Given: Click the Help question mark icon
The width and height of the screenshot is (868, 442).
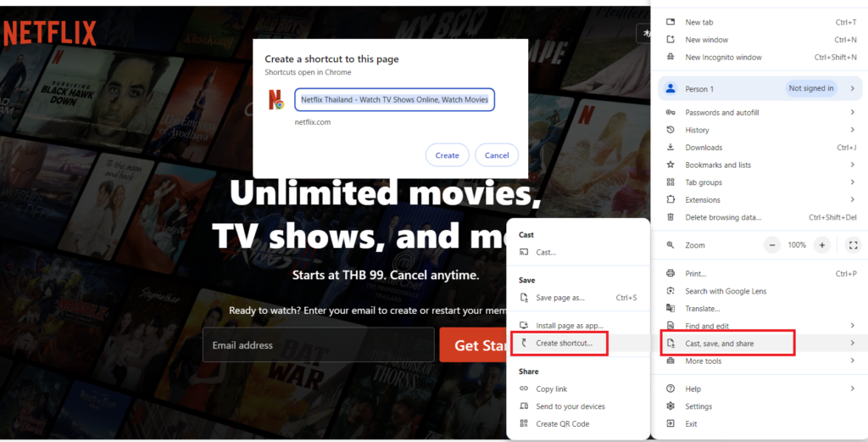Looking at the screenshot, I should click(x=670, y=389).
